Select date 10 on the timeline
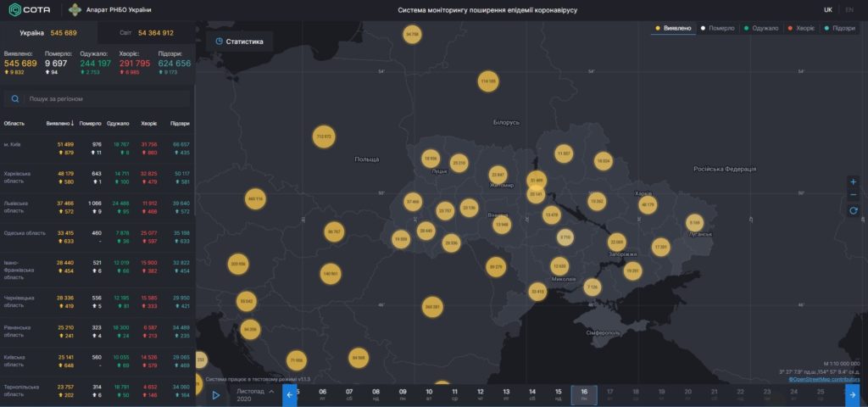868x407 pixels. pos(429,395)
